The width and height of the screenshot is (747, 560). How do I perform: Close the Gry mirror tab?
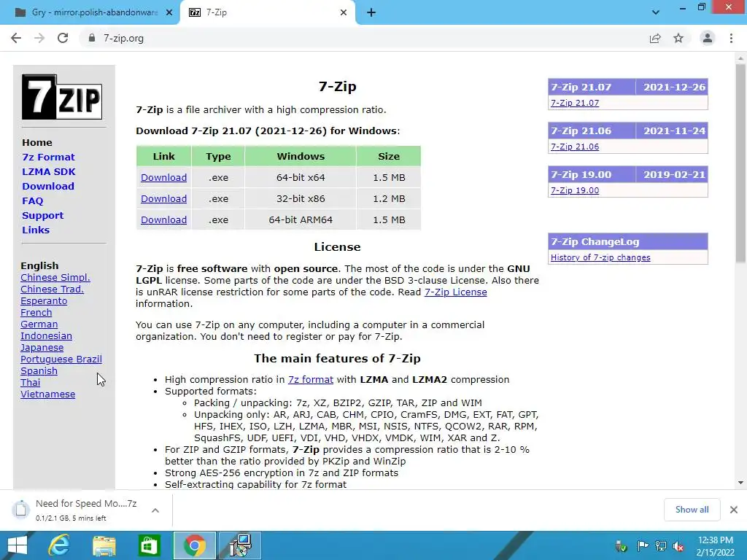click(169, 12)
